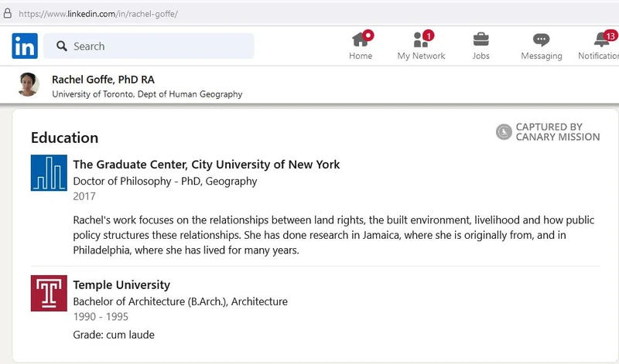Screen dimensions: 619x364
Task: Open the Jobs briefcase icon
Action: [480, 39]
